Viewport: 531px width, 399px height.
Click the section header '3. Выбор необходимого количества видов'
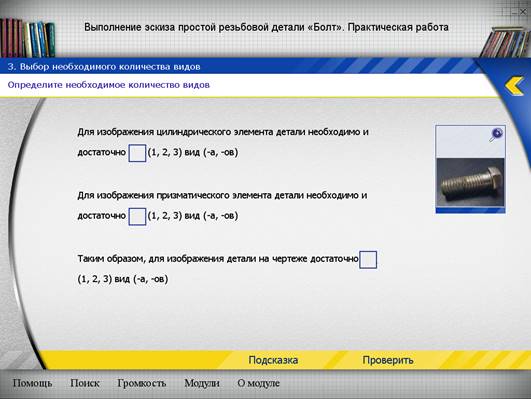104,67
